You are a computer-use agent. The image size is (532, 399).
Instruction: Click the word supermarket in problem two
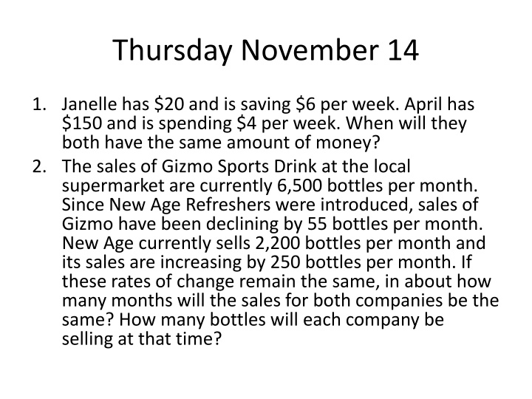click(113, 186)
